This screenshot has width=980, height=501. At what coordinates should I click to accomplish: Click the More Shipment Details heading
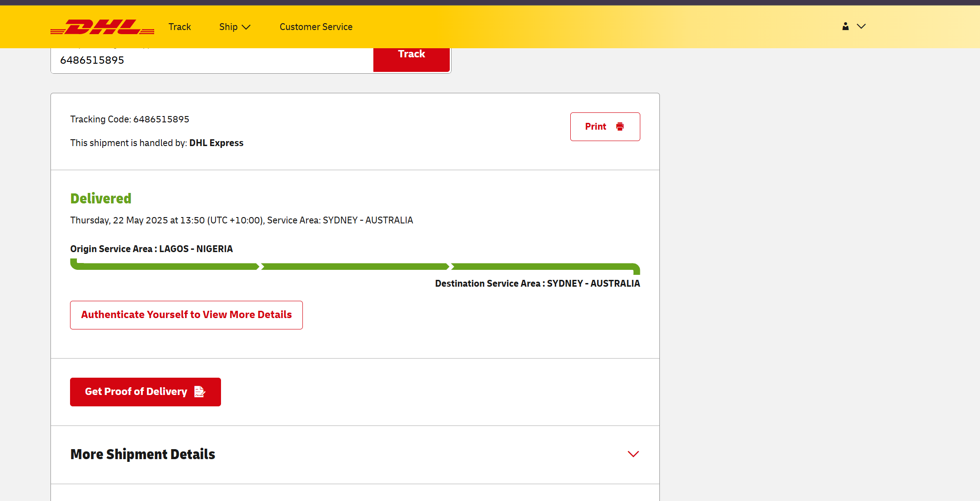click(143, 454)
